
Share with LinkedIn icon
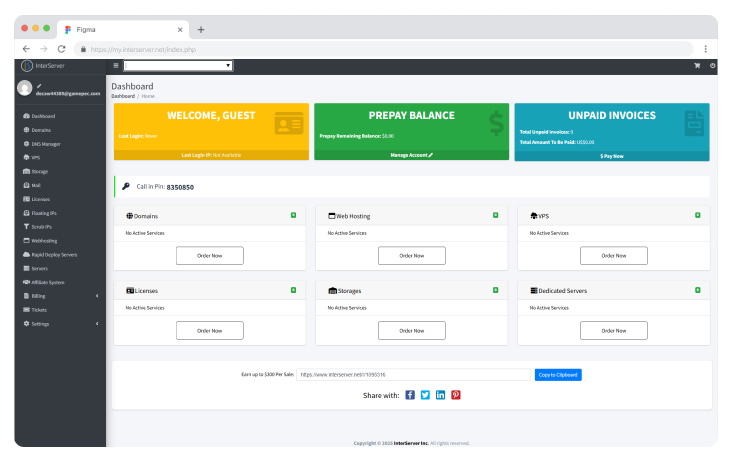click(x=441, y=395)
